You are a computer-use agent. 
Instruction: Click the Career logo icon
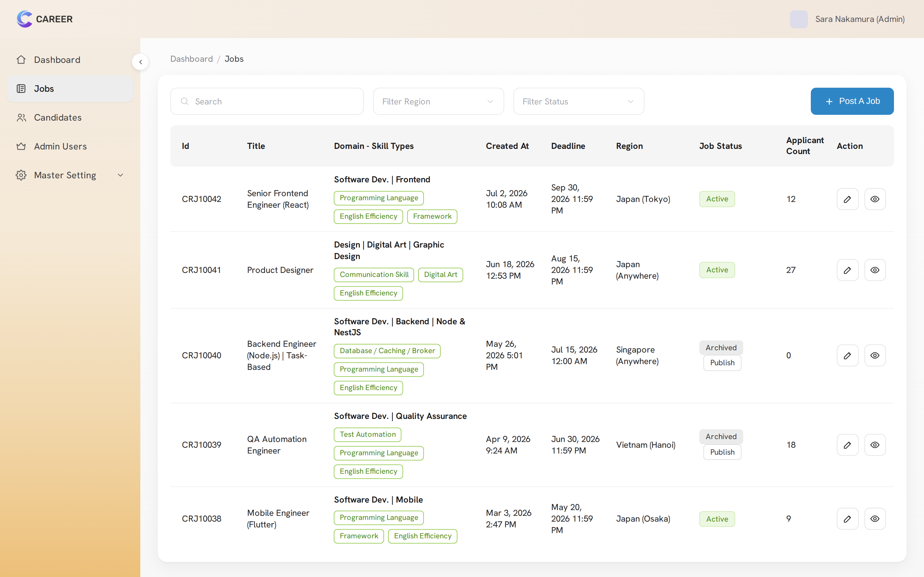[25, 19]
